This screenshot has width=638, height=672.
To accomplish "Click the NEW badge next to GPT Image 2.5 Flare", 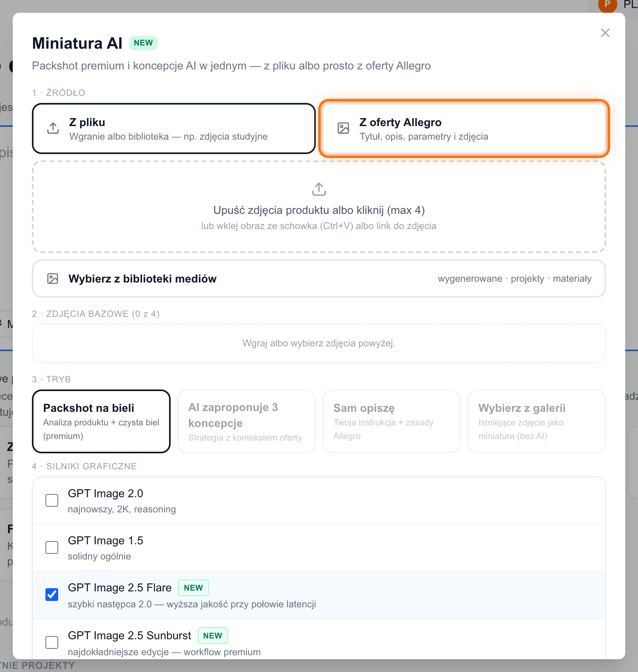I will click(x=193, y=588).
